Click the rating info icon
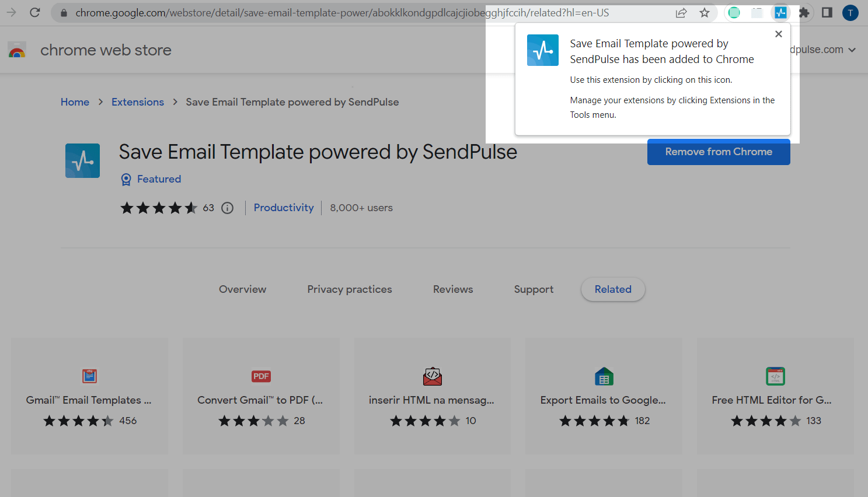The height and width of the screenshot is (497, 868). point(228,208)
